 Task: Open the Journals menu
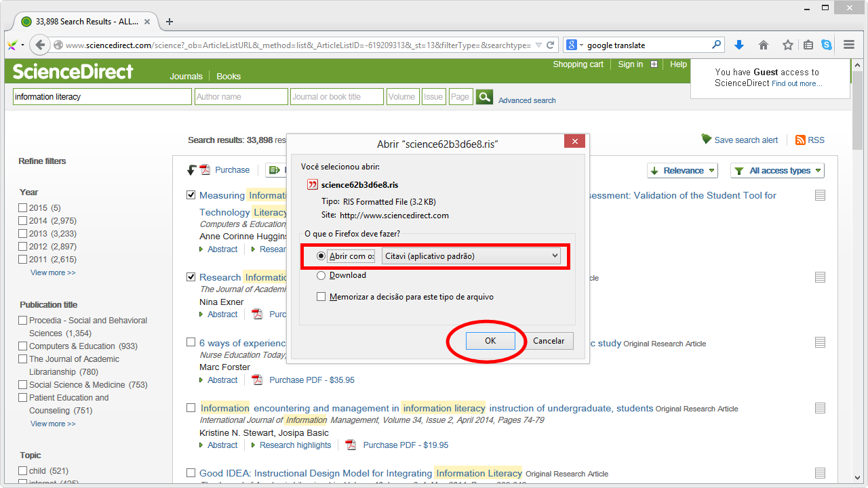click(186, 77)
